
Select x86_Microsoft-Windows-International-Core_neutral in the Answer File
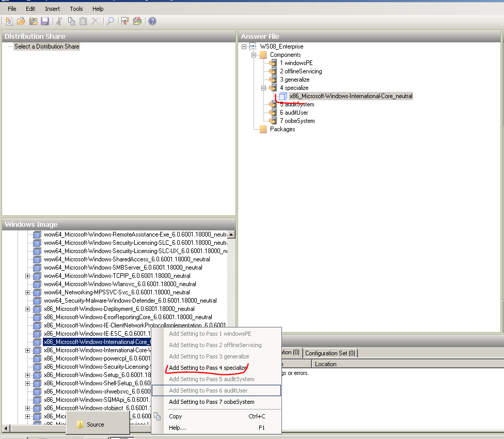[351, 96]
